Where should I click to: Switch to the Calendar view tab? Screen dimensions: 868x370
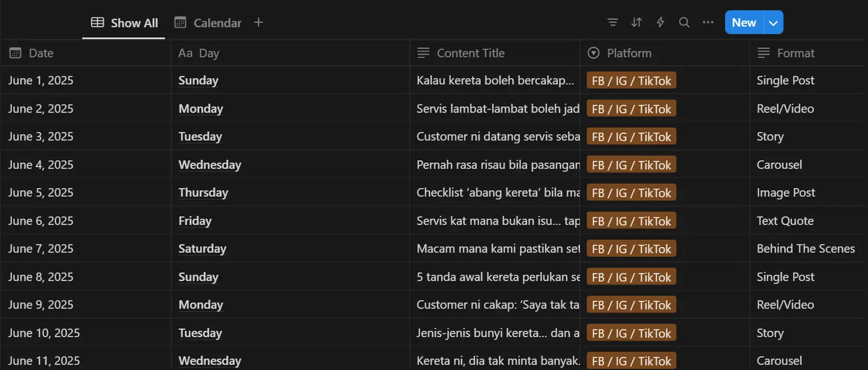(208, 23)
